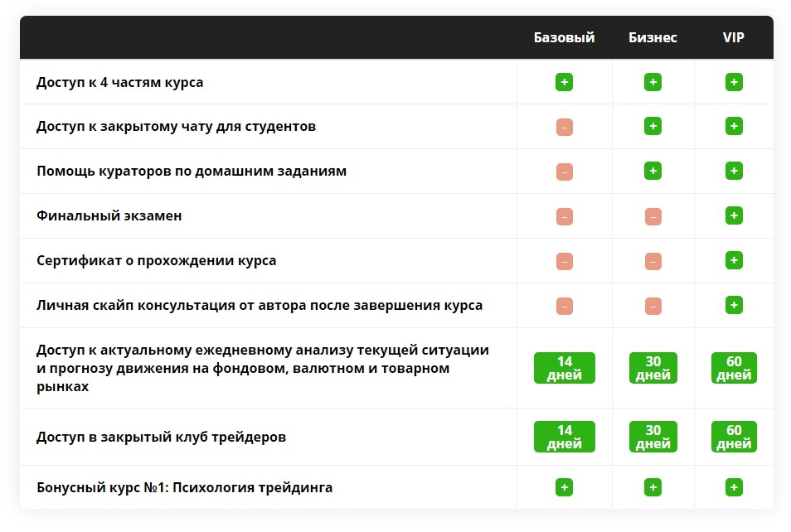
Task: Click the green plus in VIP for Сертификат row
Action: click(734, 260)
